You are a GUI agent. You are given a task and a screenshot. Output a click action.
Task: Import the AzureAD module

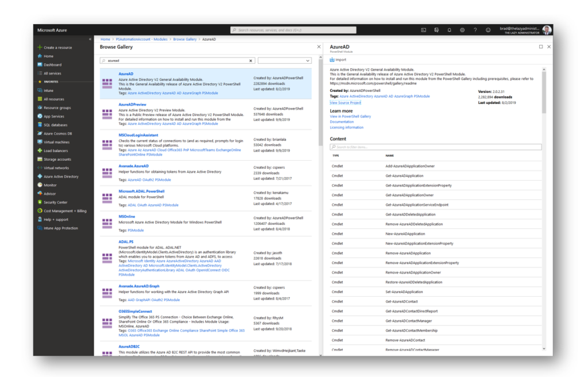tap(338, 60)
